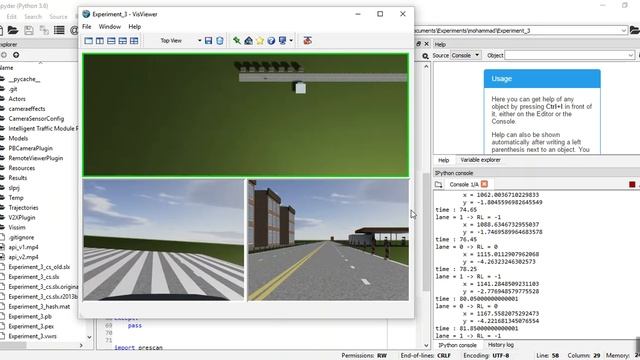Click the Console 1/A tab
The width and height of the screenshot is (640, 360).
[x=464, y=184]
